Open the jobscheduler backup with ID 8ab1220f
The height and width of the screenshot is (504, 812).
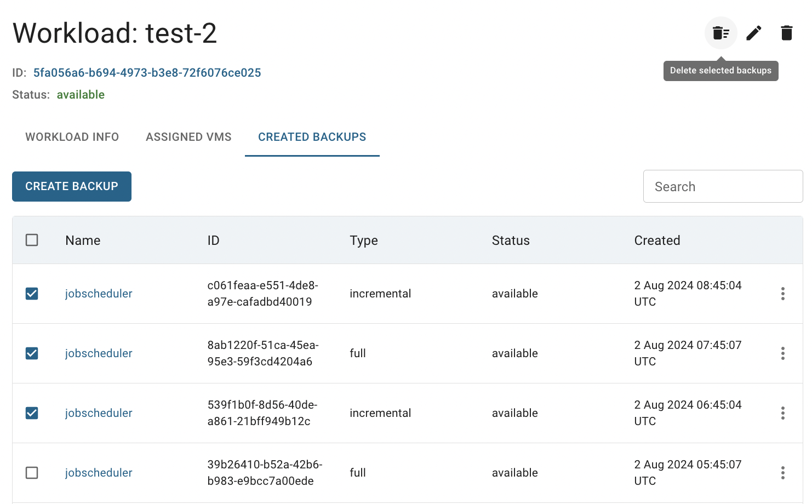[x=99, y=353]
